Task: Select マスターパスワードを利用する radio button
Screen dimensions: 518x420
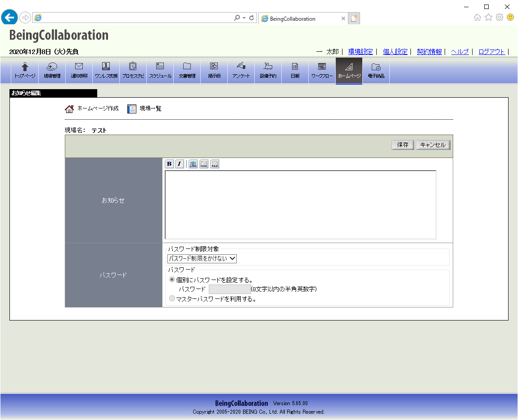Action: point(172,298)
